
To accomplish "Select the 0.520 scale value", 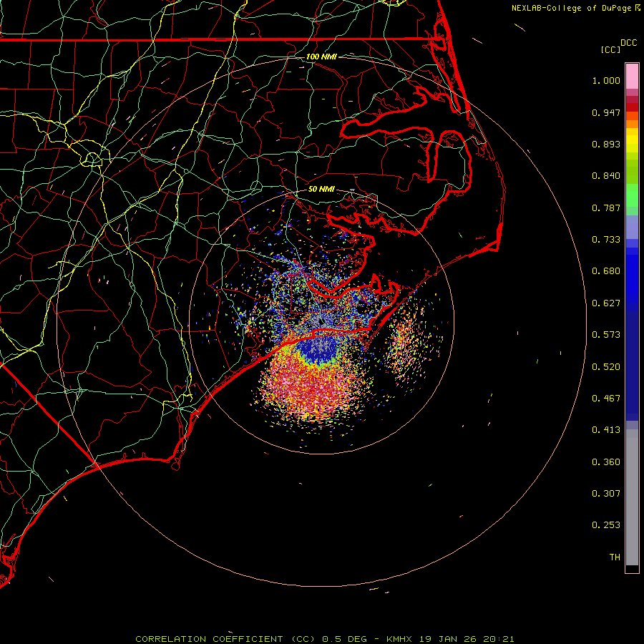I will (x=606, y=367).
